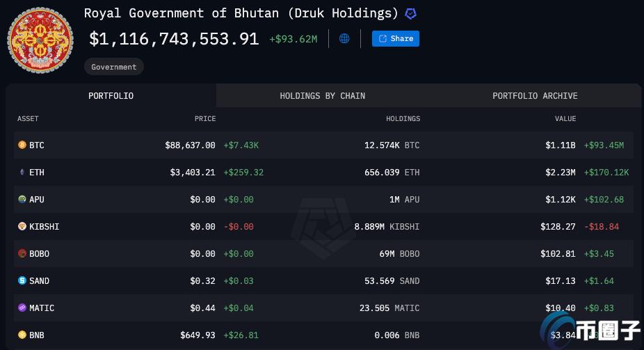Click the BTC price $88,637.00

click(x=190, y=145)
